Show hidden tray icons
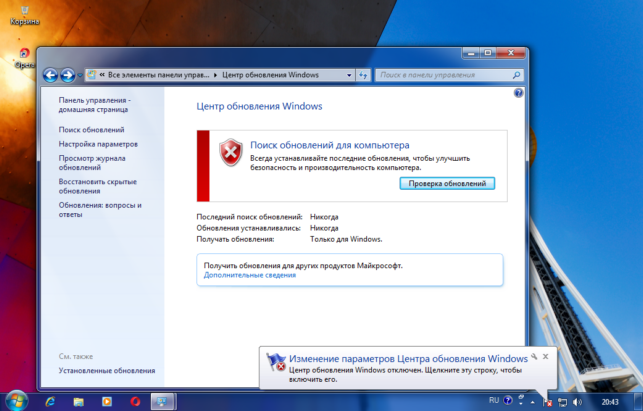The image size is (643, 411). click(x=533, y=402)
